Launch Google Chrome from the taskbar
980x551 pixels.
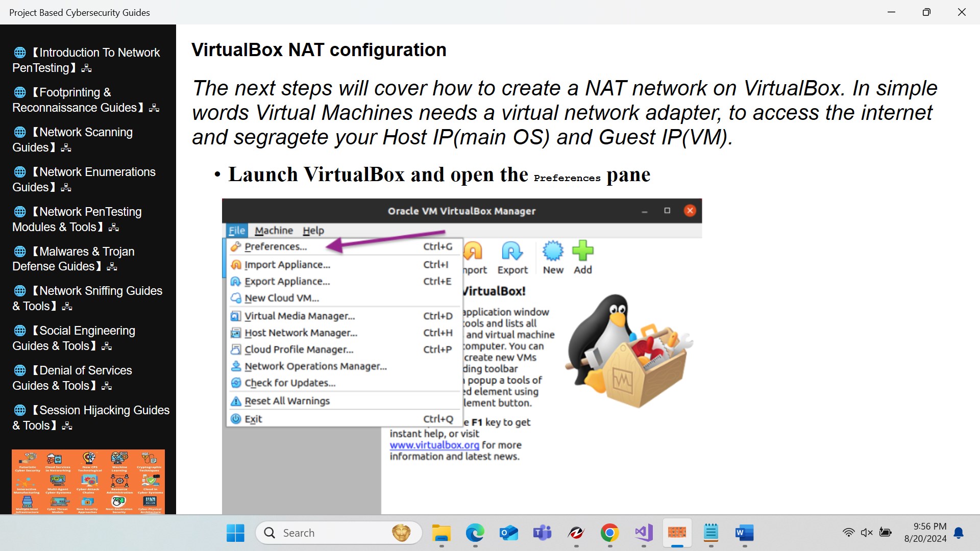point(609,533)
